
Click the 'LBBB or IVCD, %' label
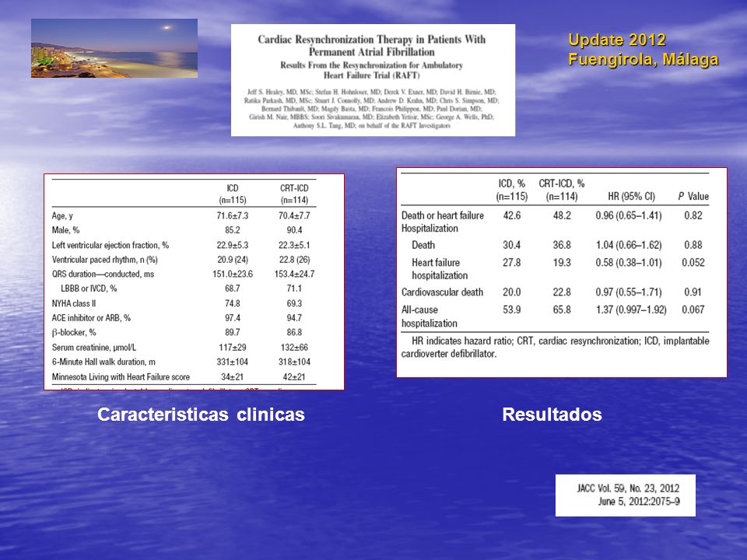click(89, 289)
